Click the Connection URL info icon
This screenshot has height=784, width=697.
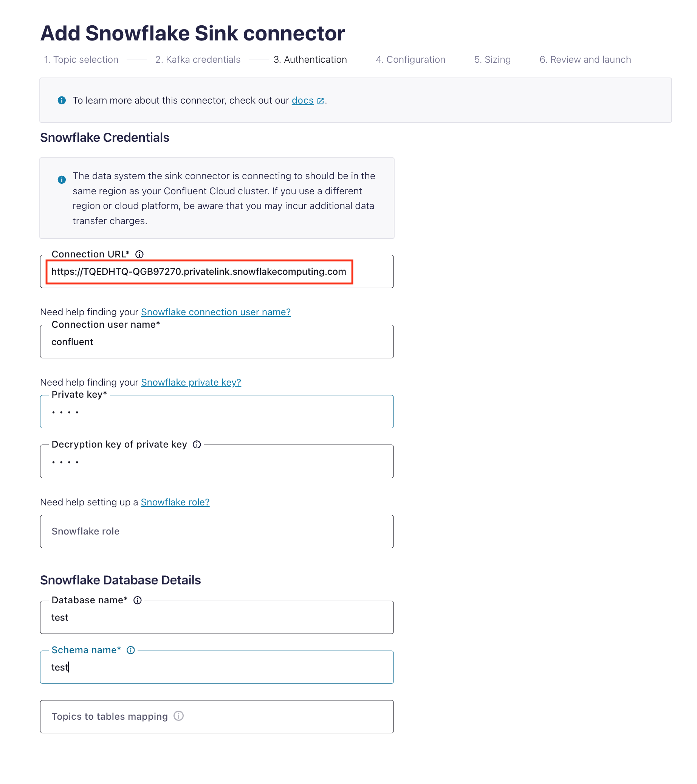(139, 254)
